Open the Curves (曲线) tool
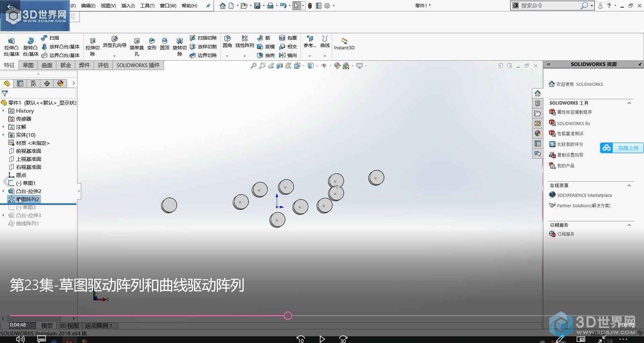644x343 pixels. point(325,42)
